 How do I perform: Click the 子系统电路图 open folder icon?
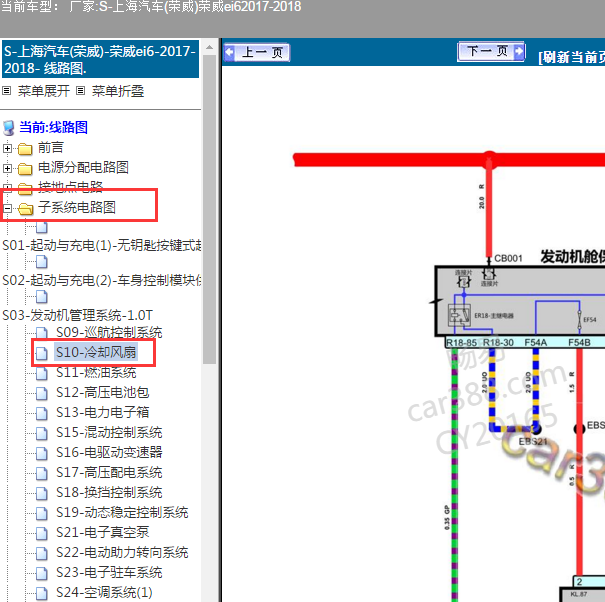(25, 209)
